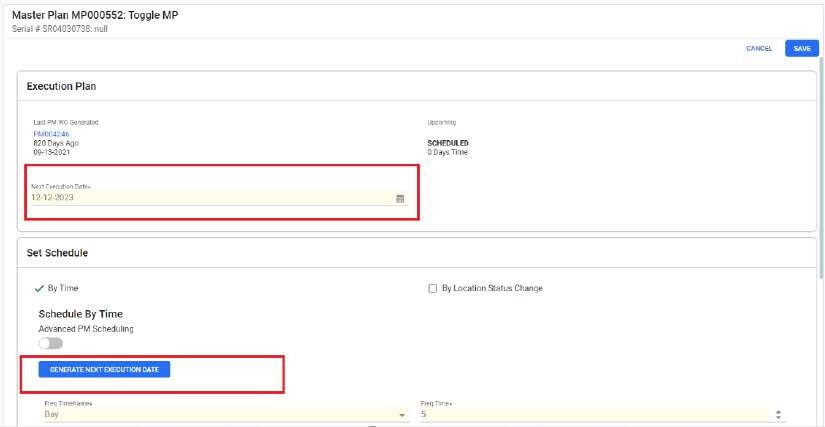Decrease Freq Time with the down arrow
This screenshot has width=825, height=427.
pos(779,417)
